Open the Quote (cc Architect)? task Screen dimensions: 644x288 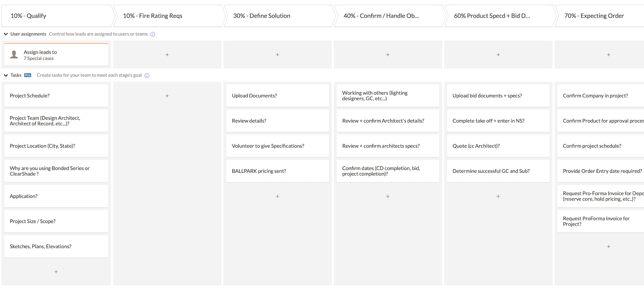[498, 146]
